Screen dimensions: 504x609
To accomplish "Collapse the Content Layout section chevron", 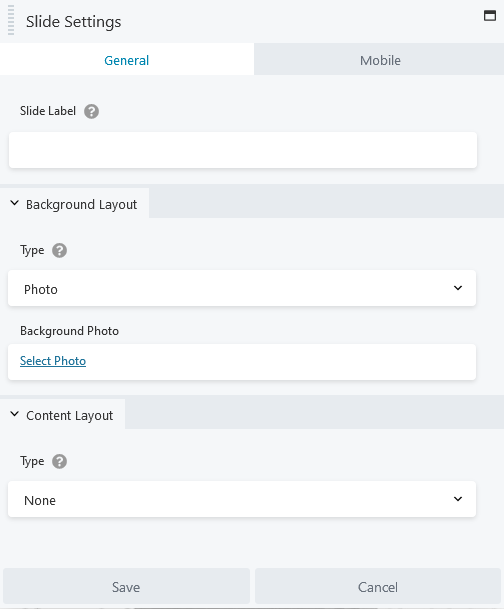I will point(14,414).
